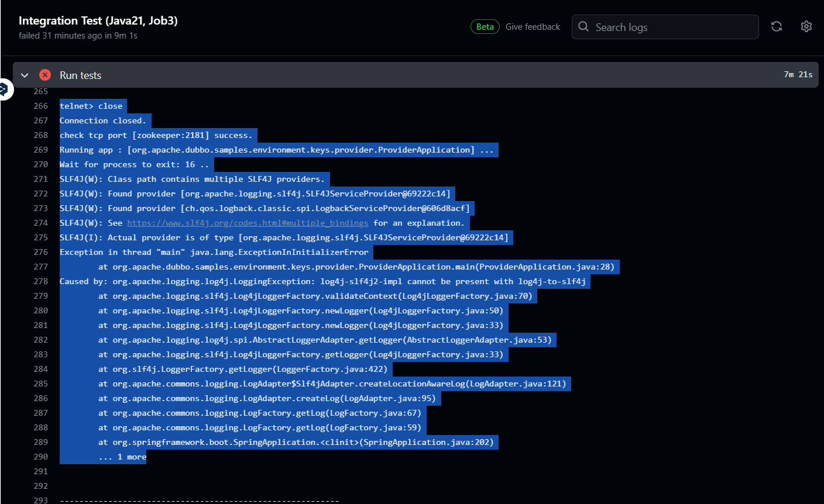
Task: Click line number 278
Action: pos(41,281)
